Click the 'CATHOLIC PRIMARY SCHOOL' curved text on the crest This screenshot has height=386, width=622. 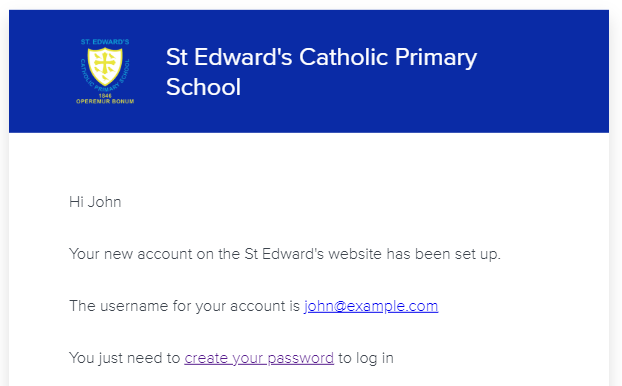coord(105,81)
